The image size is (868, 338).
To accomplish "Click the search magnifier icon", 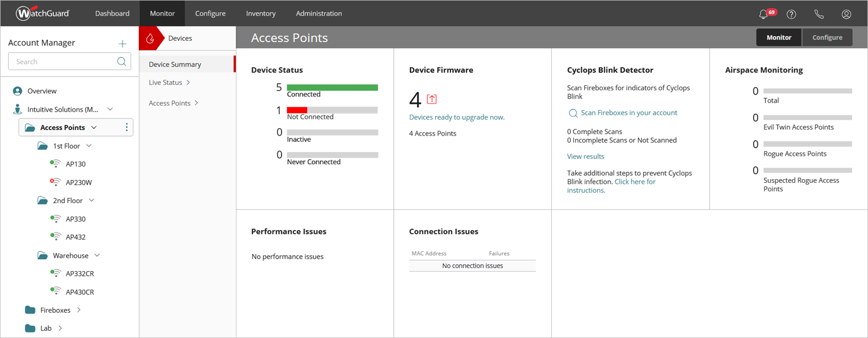I will pyautogui.click(x=122, y=62).
